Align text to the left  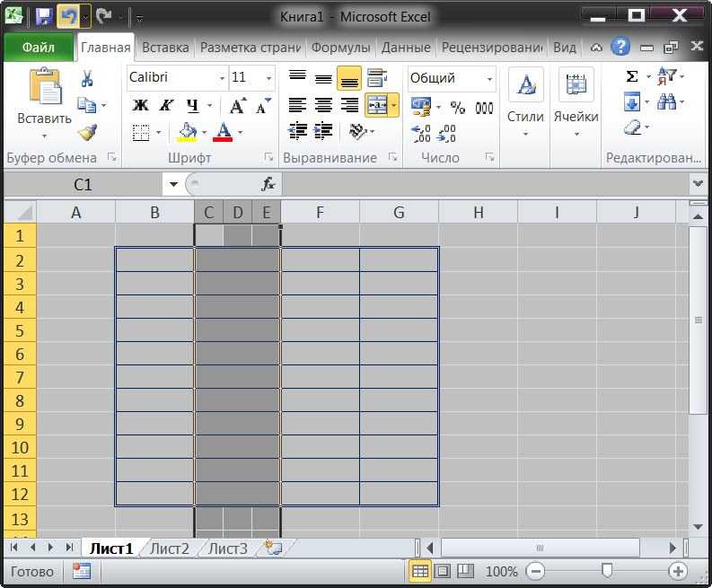(x=297, y=105)
